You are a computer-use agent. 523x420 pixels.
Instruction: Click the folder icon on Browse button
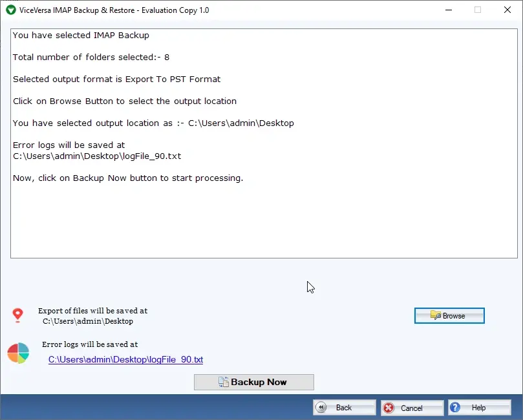[x=436, y=315]
